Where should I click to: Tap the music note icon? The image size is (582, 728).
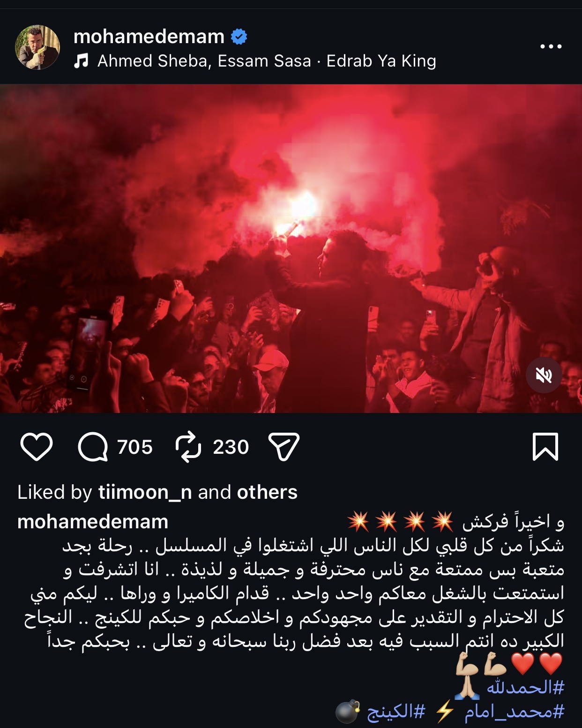click(81, 61)
